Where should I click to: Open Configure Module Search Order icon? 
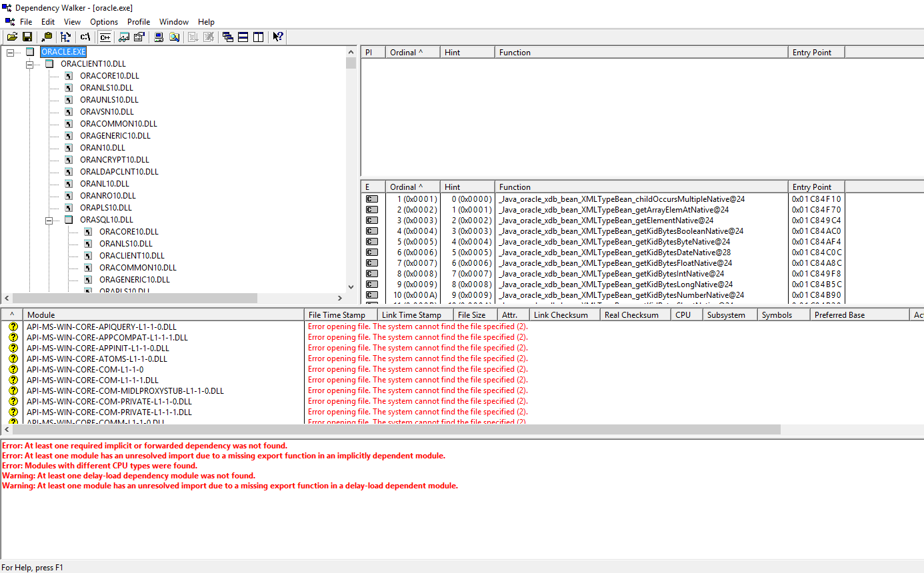pyautogui.click(x=174, y=37)
